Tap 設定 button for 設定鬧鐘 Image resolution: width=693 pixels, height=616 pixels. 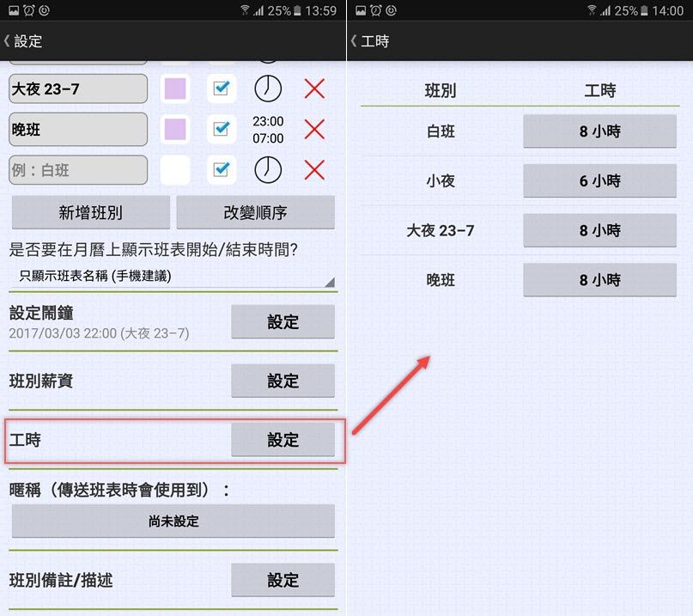(x=283, y=321)
